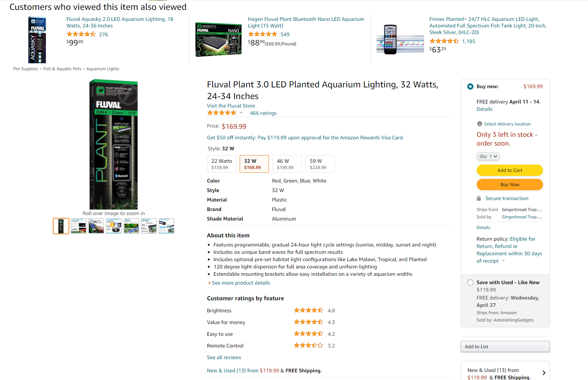This screenshot has width=588, height=380.
Task: Open New & Used (13) from $119.99 link
Action: 243,371
